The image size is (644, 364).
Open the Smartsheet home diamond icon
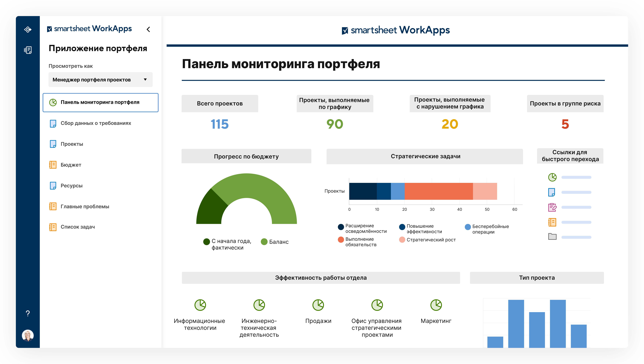(28, 30)
